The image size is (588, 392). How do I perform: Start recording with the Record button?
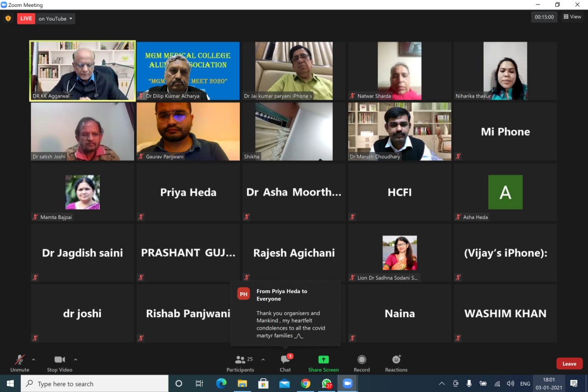362,363
